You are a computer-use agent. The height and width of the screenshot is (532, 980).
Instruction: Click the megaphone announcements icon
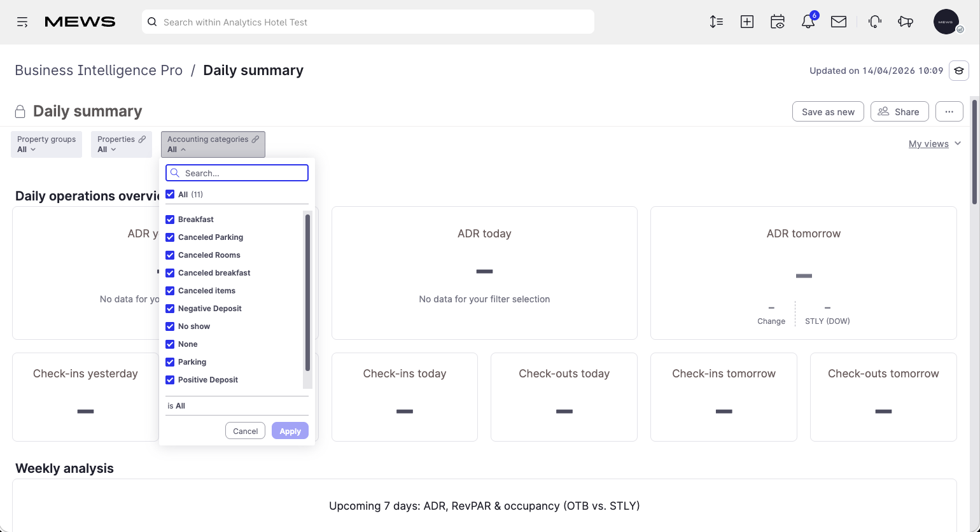pos(906,22)
